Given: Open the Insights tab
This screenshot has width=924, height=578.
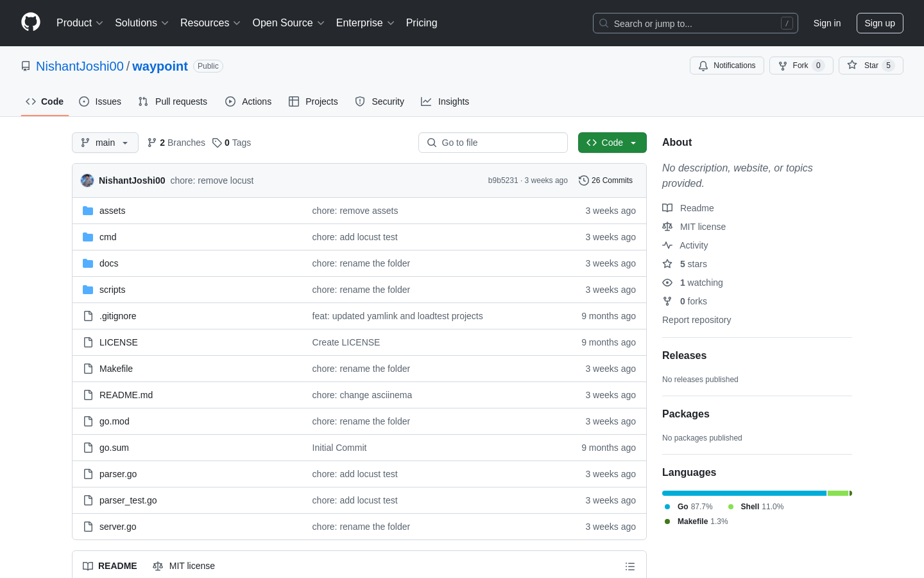Looking at the screenshot, I should (x=445, y=101).
